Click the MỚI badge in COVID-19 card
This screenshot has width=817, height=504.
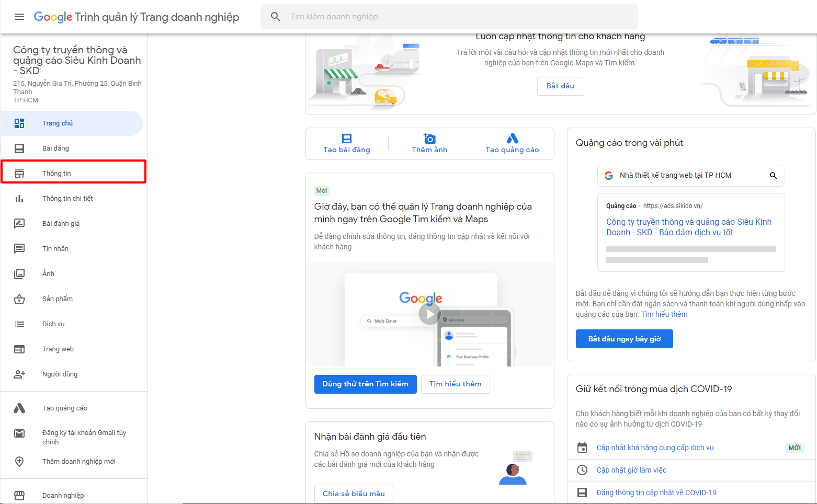click(795, 448)
